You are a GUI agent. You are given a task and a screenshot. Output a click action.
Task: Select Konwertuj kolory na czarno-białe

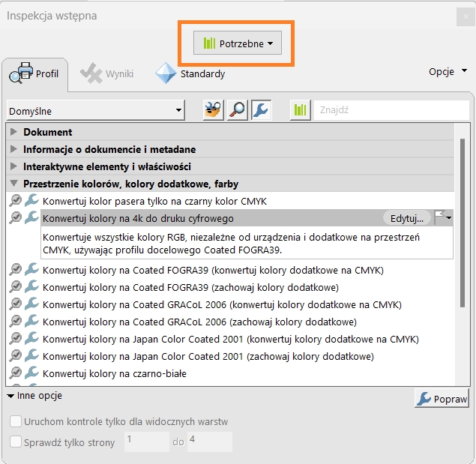(115, 373)
